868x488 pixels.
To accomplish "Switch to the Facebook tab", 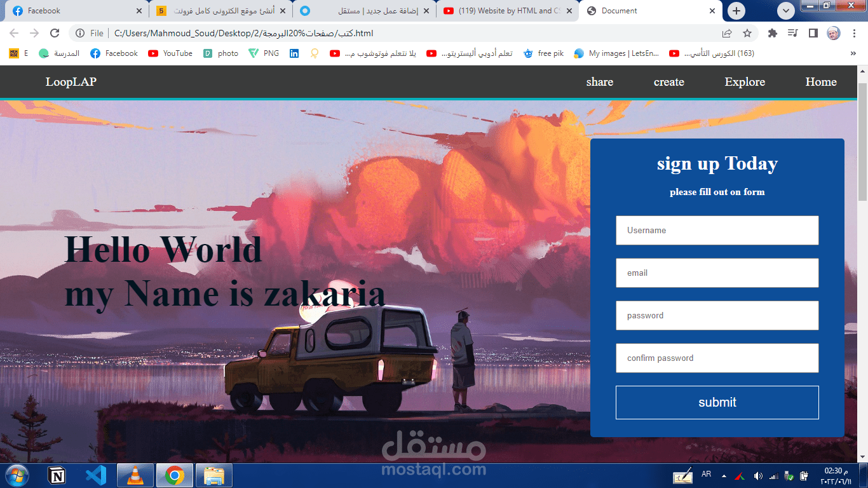I will click(x=78, y=11).
